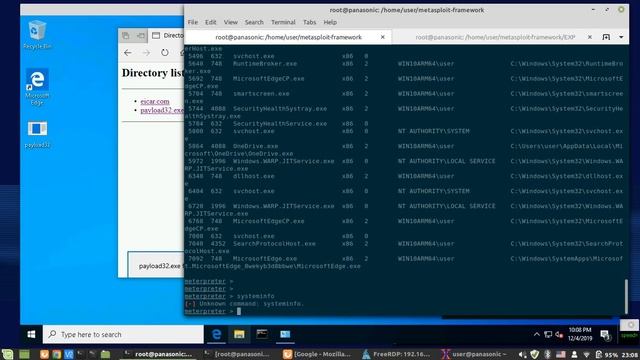Image resolution: width=640 pixels, height=360 pixels.
Task: Launch Firefox from the Linux panel launcher
Action: tap(44, 354)
